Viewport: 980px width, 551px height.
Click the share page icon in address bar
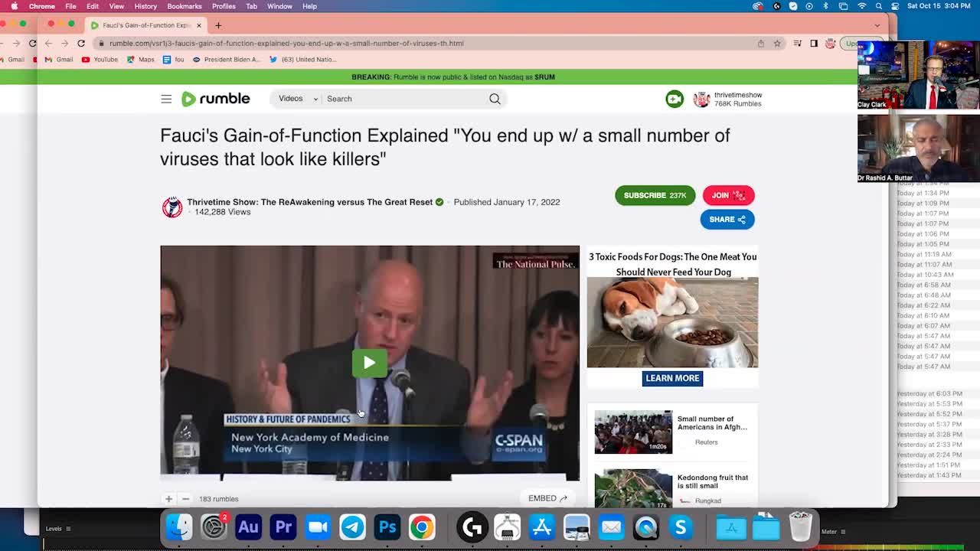760,44
